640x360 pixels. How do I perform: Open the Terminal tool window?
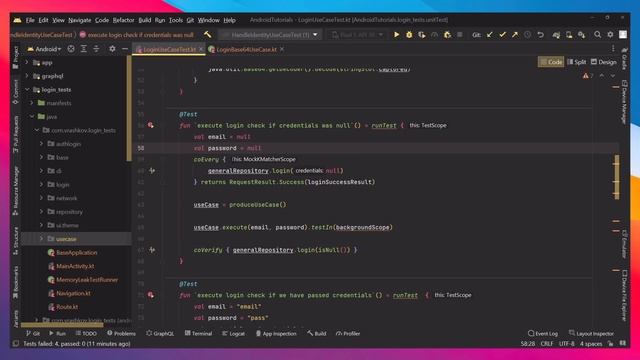coord(198,333)
